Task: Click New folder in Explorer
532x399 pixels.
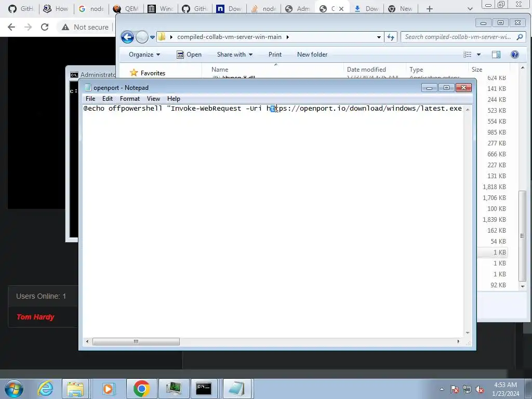Action: coord(312,55)
